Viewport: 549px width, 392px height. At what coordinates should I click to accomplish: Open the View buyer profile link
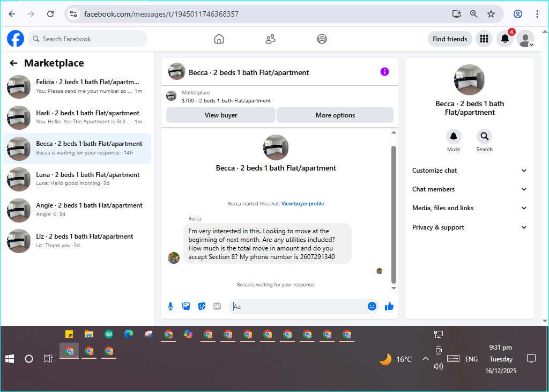[302, 204]
